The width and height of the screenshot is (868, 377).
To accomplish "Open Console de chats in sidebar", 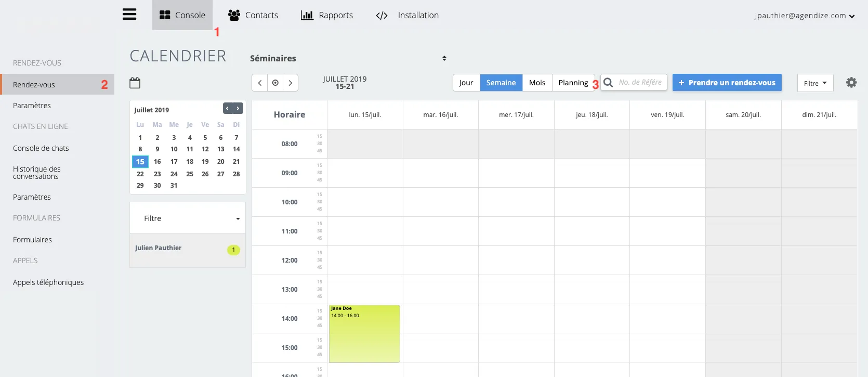I will click(x=41, y=148).
